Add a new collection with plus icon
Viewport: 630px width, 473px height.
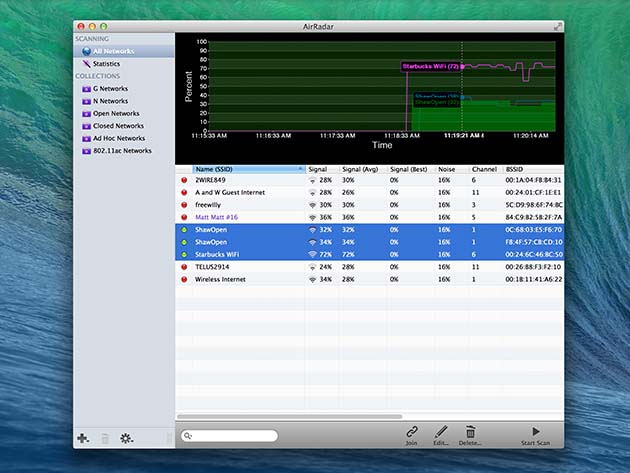coord(83,438)
